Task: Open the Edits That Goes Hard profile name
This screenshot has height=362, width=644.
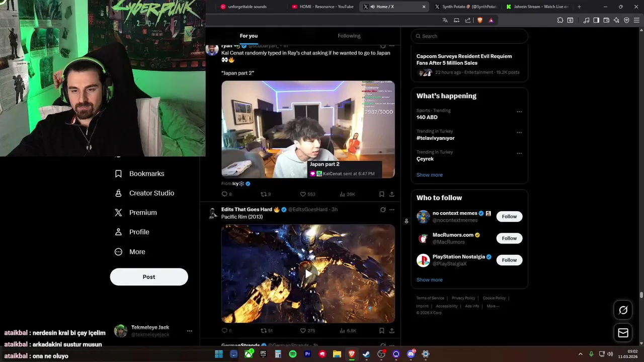Action: click(x=247, y=209)
